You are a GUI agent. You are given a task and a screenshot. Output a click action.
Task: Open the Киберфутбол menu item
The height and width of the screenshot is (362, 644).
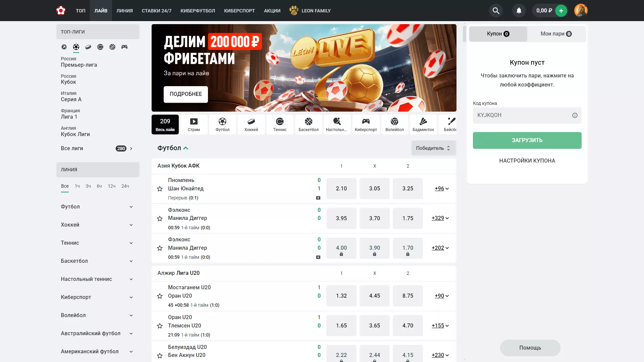(198, 11)
